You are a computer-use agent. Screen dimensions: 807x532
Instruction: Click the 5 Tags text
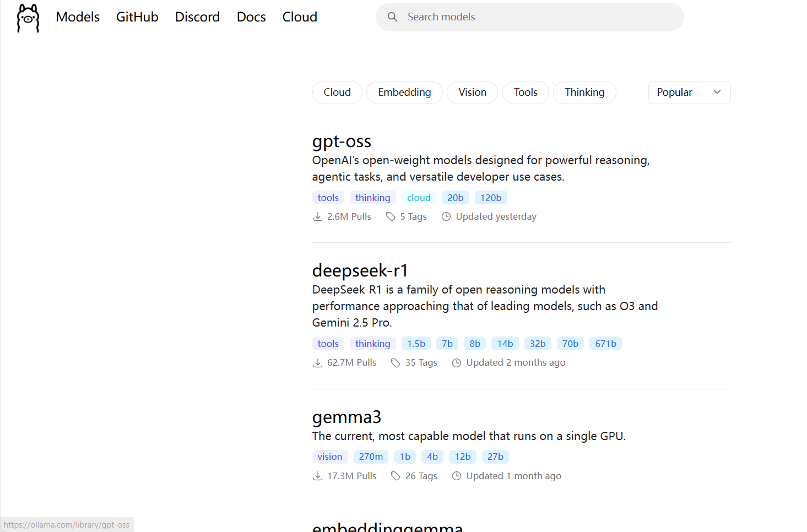point(414,217)
